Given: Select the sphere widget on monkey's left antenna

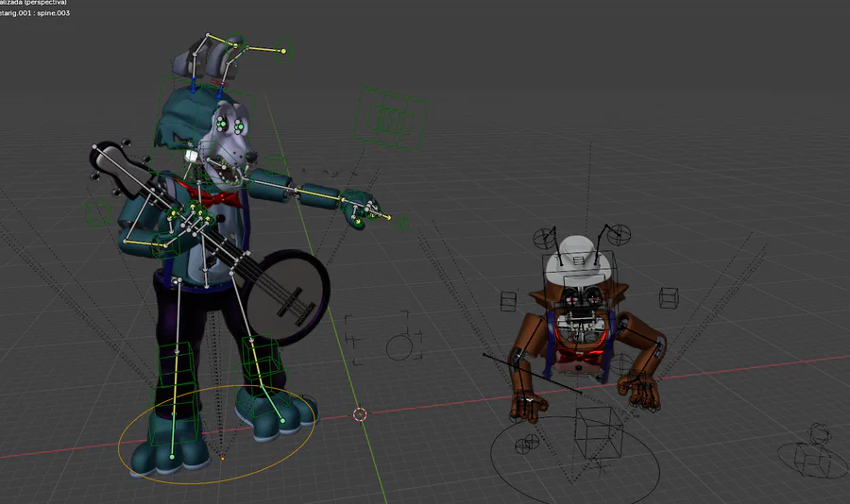Looking at the screenshot, I should pyautogui.click(x=545, y=238).
